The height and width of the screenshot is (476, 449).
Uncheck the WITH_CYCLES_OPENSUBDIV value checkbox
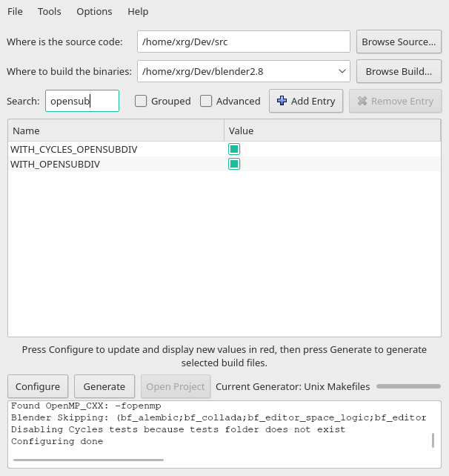[234, 149]
